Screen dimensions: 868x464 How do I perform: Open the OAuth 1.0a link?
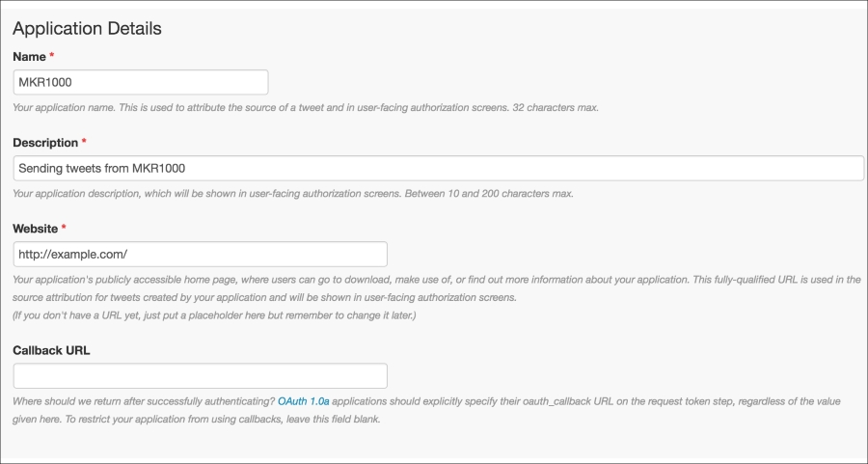pyautogui.click(x=304, y=401)
